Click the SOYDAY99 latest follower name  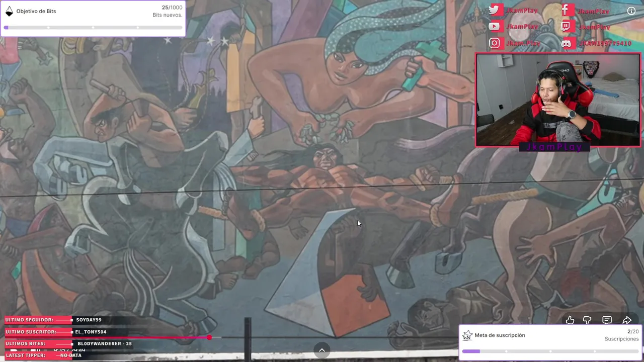(89, 320)
